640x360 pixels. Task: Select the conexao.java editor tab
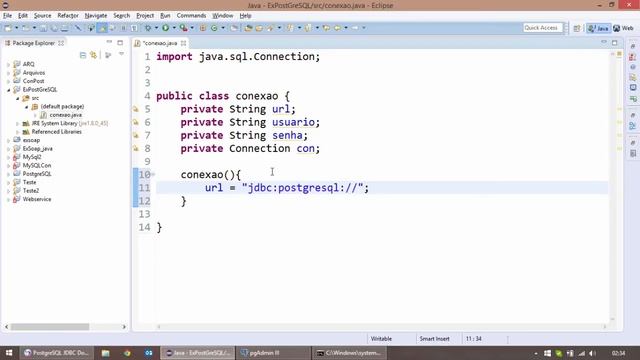coord(160,43)
